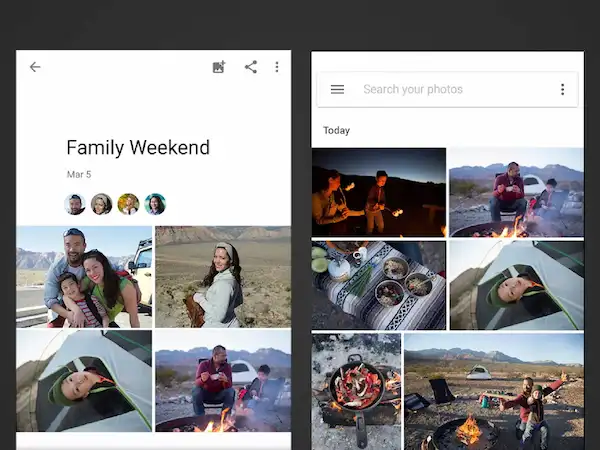This screenshot has height=450, width=600.
Task: Open the photo of the woman sitting in the desert
Action: 223,277
